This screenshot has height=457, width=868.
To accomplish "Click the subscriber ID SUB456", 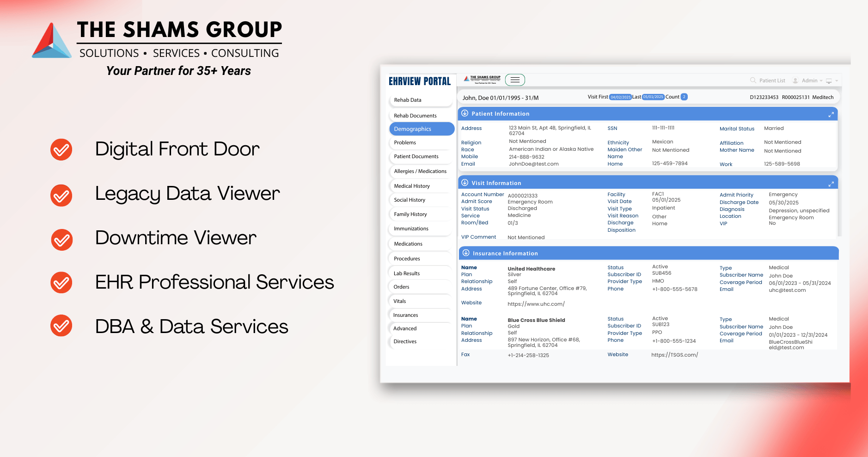I will (x=662, y=273).
